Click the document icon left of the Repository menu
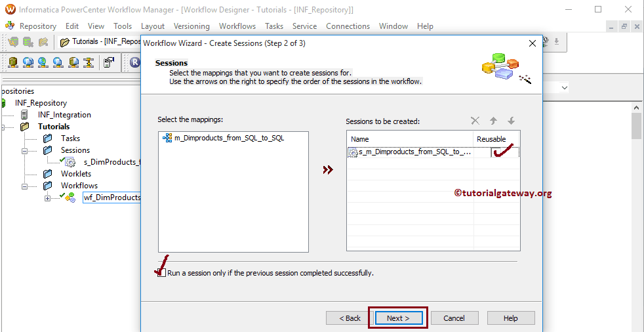The image size is (644, 332). point(10,26)
